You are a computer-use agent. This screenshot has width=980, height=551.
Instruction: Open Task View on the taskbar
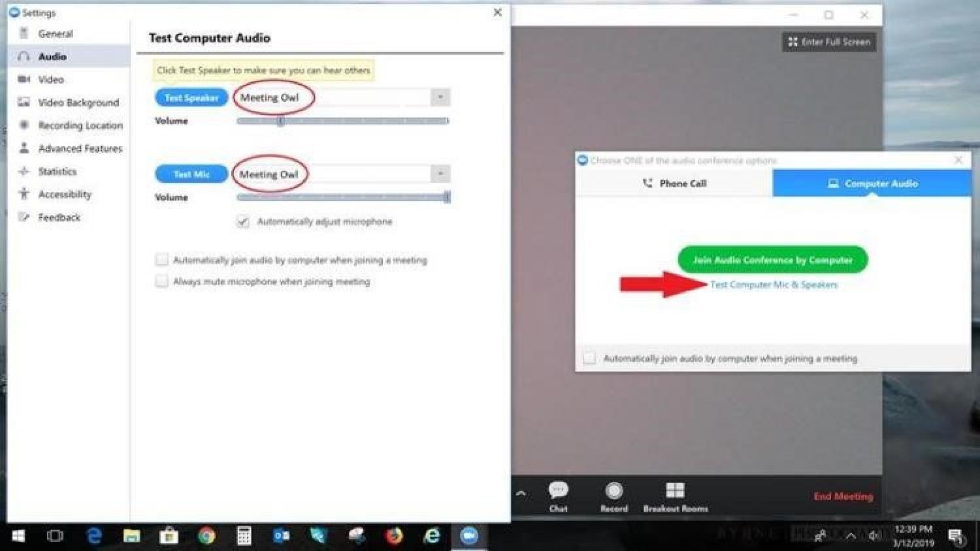coord(55,536)
